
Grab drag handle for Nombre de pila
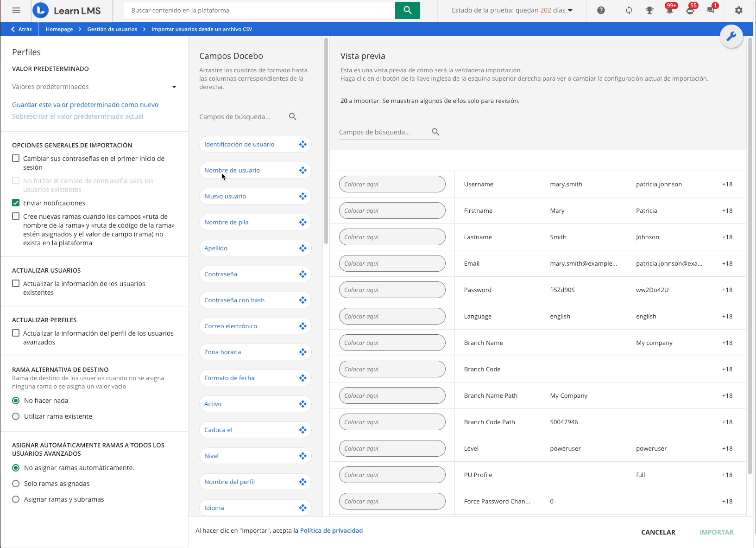303,222
